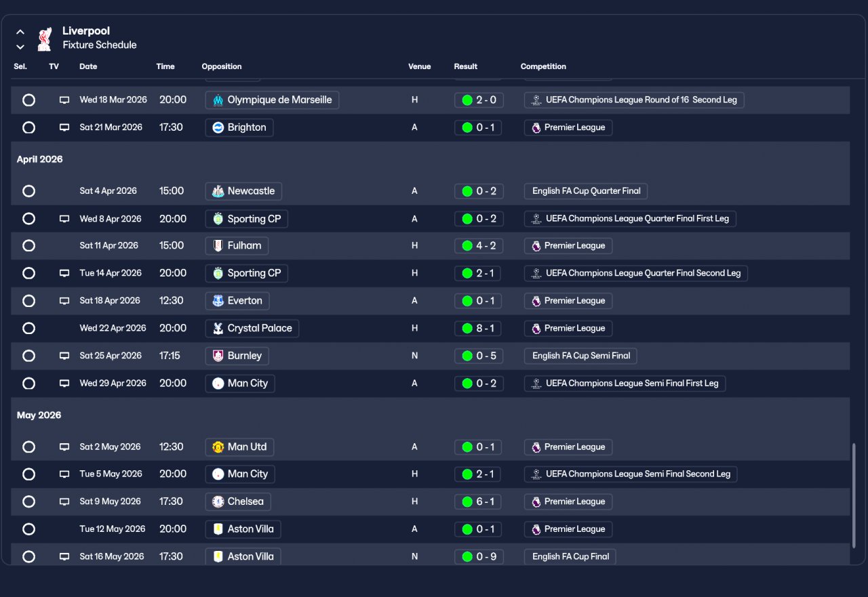Viewport: 868px width, 597px height.
Task: Click TV icon for FA Cup Final row
Action: pos(64,557)
